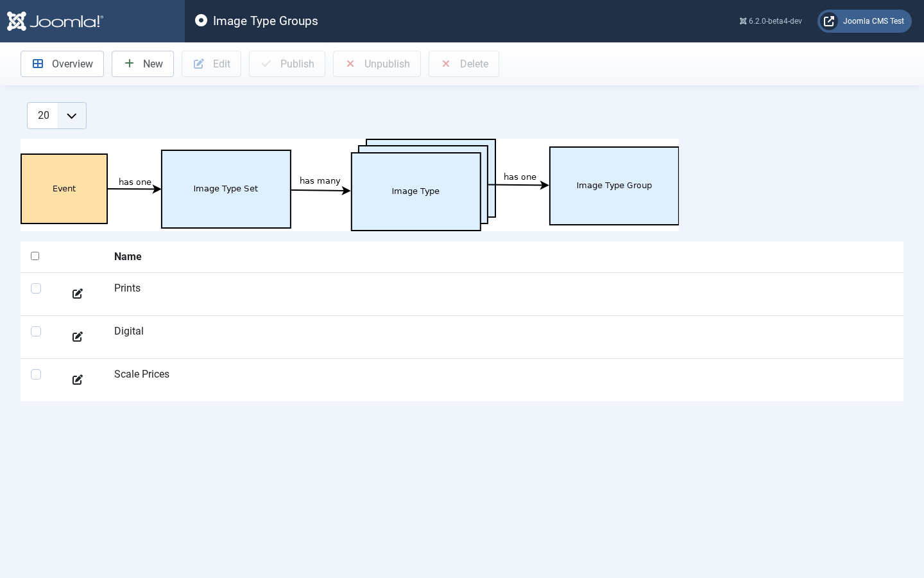924x578 pixels.
Task: Select the Prints row checkbox
Action: click(36, 288)
